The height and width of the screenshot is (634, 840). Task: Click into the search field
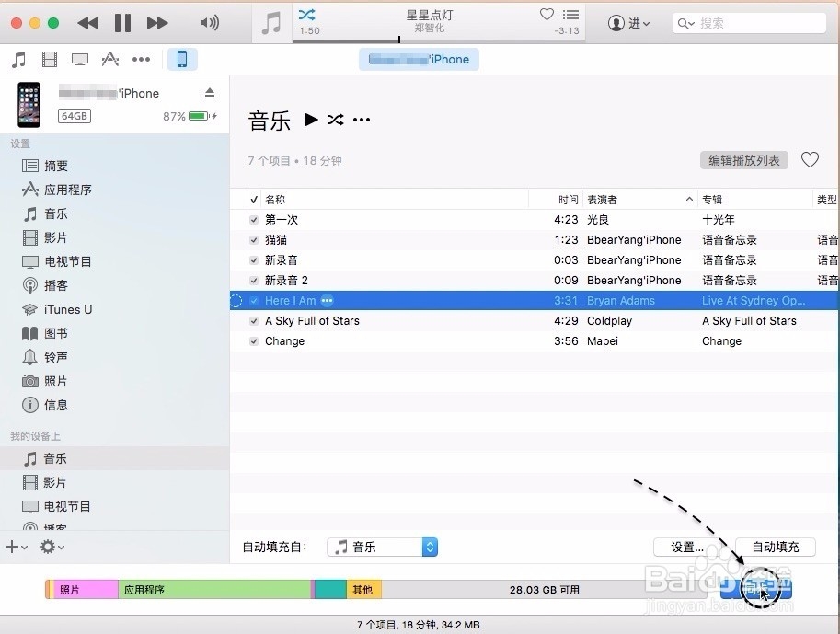(749, 23)
